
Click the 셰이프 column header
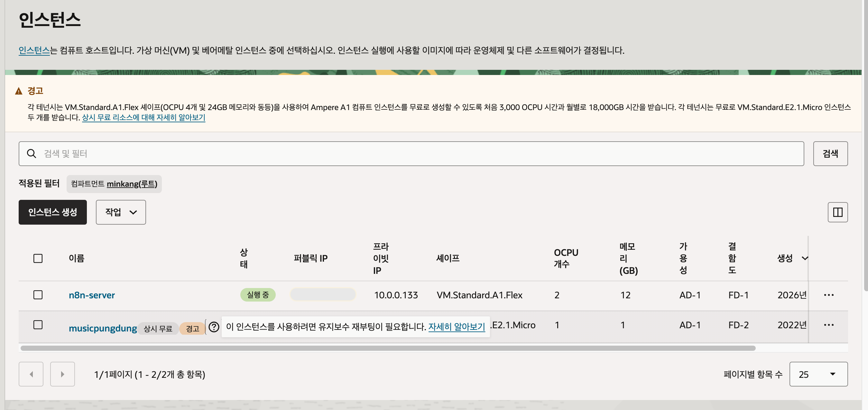448,258
